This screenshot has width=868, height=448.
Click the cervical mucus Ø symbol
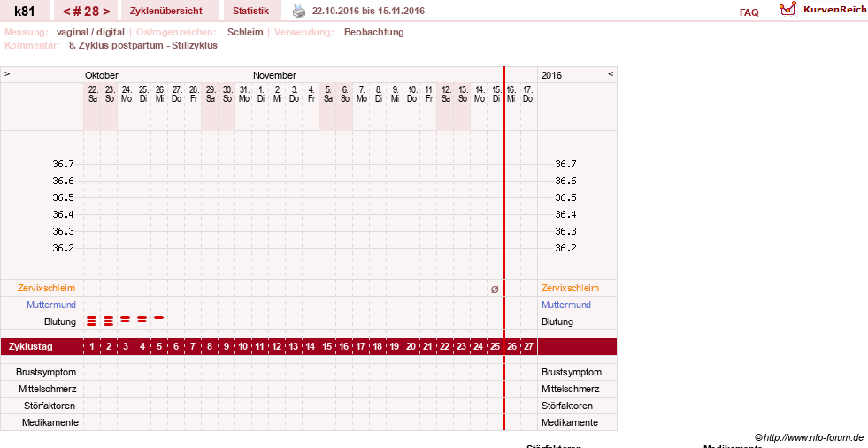click(x=495, y=289)
